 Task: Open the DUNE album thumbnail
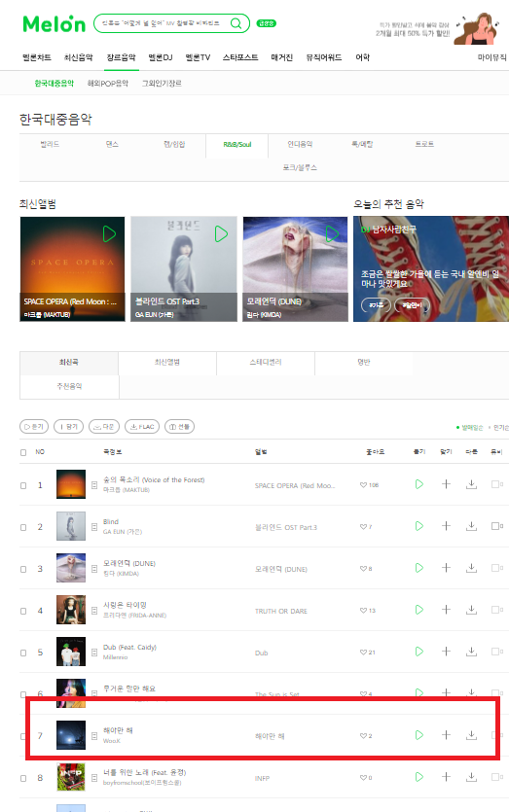[x=296, y=268]
